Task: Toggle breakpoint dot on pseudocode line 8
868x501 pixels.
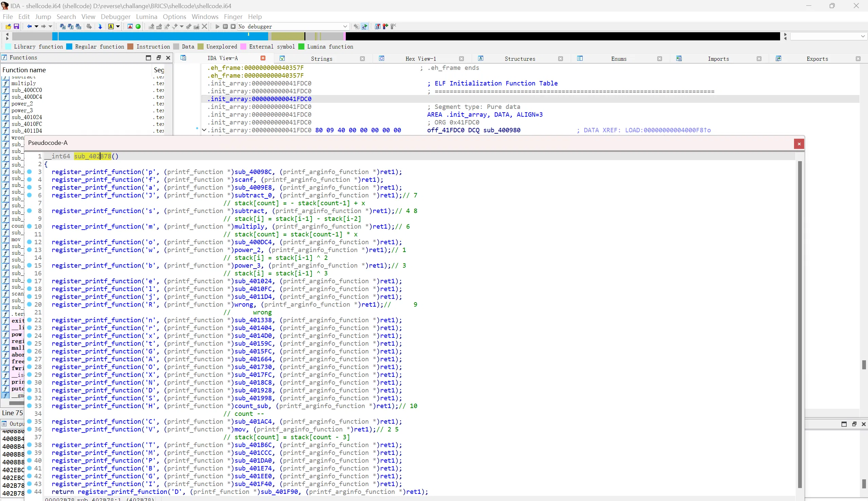Action: (x=30, y=211)
